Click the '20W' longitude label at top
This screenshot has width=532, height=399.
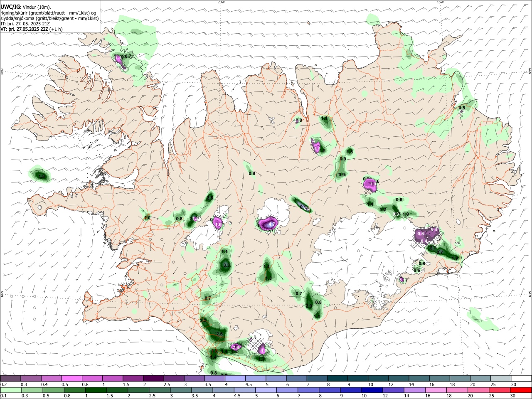(x=221, y=2)
